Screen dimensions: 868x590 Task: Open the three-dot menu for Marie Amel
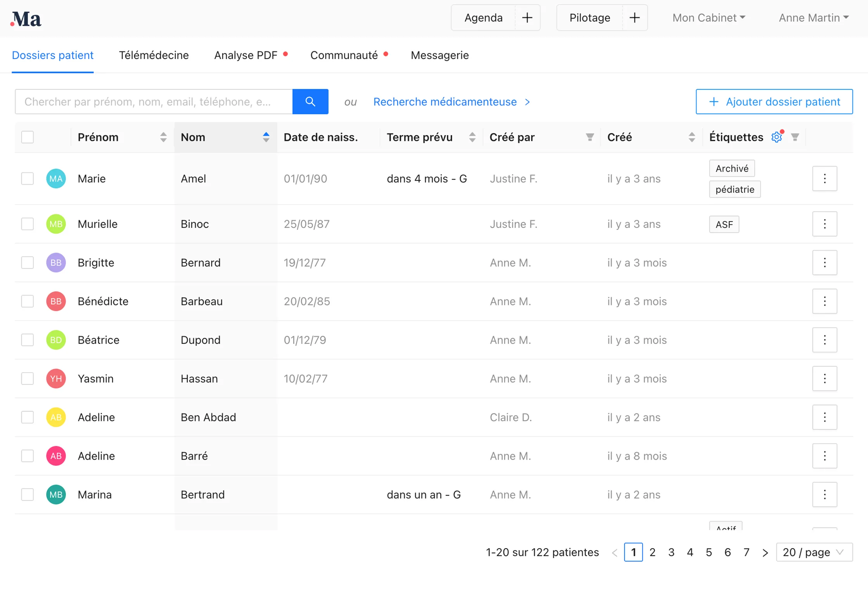(x=825, y=179)
